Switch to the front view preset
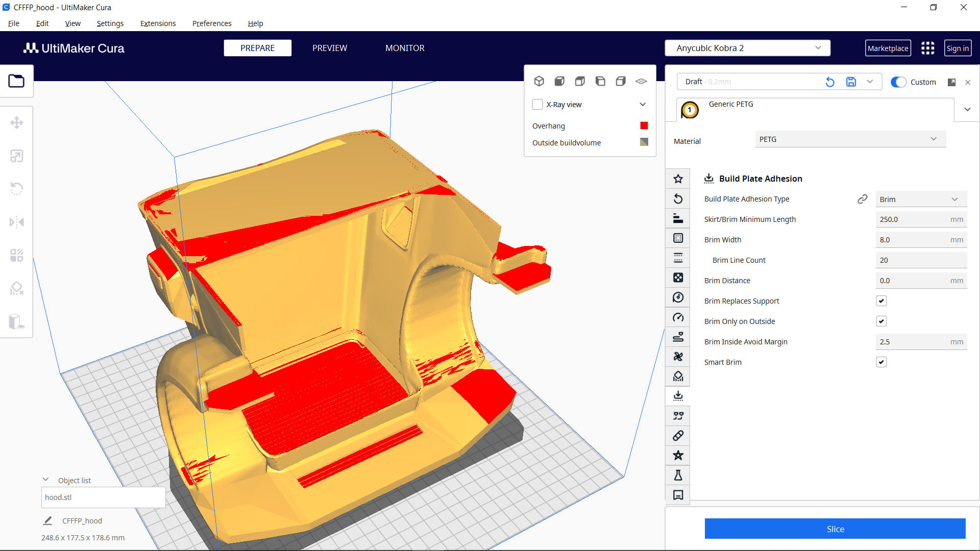This screenshot has height=551, width=980. tap(559, 81)
